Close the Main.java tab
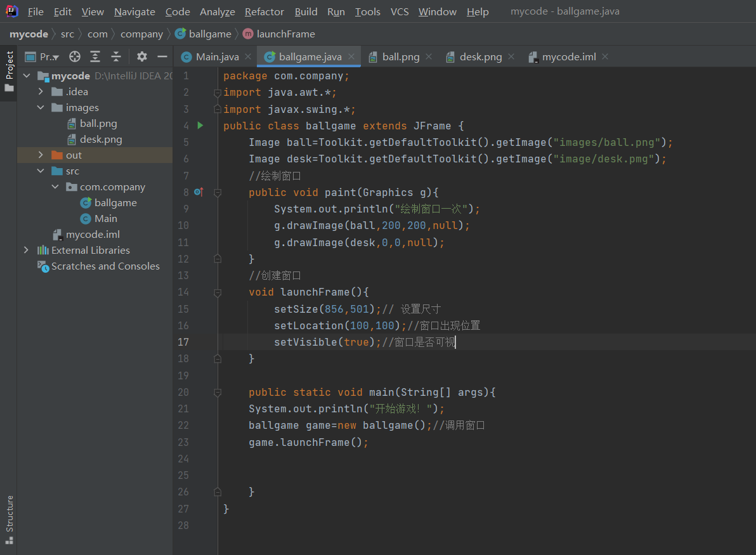The width and height of the screenshot is (756, 555). click(248, 56)
